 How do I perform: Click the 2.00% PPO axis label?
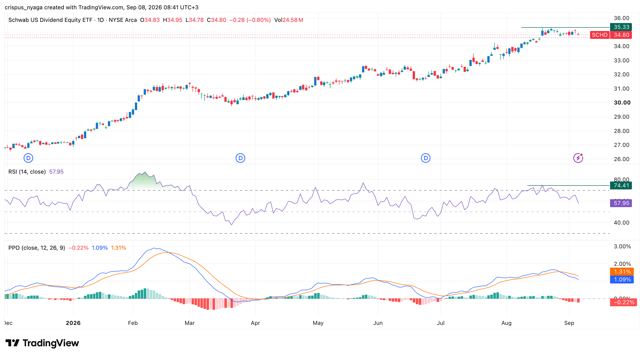(622, 264)
